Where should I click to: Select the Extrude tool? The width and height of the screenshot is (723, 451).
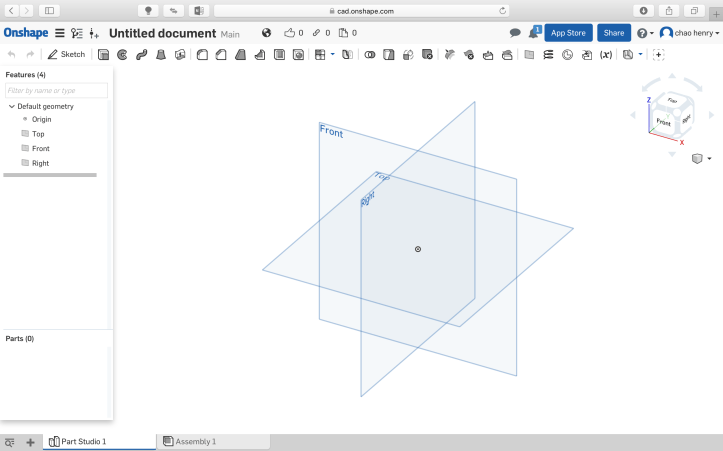104,54
